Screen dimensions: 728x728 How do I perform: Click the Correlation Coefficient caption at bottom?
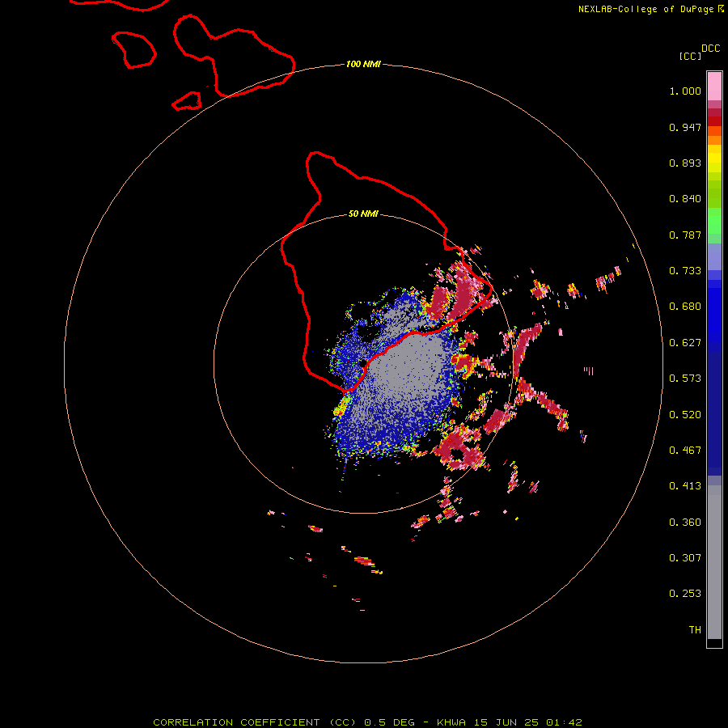click(367, 722)
